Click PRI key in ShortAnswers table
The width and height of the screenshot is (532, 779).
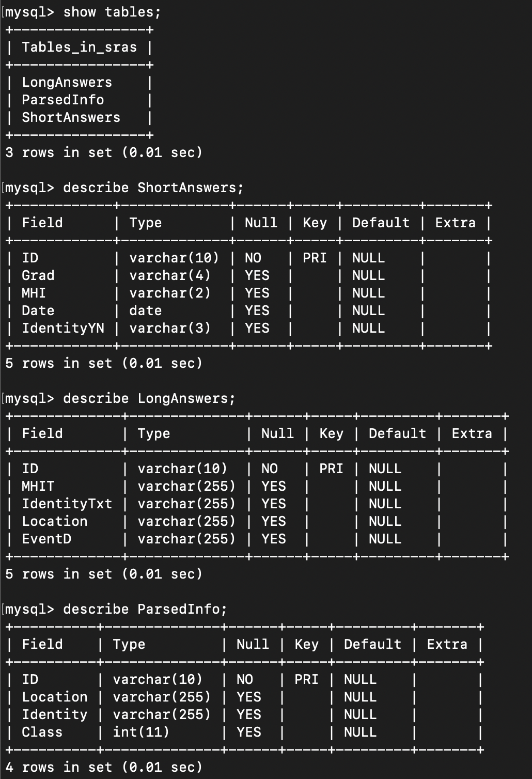pyautogui.click(x=315, y=258)
